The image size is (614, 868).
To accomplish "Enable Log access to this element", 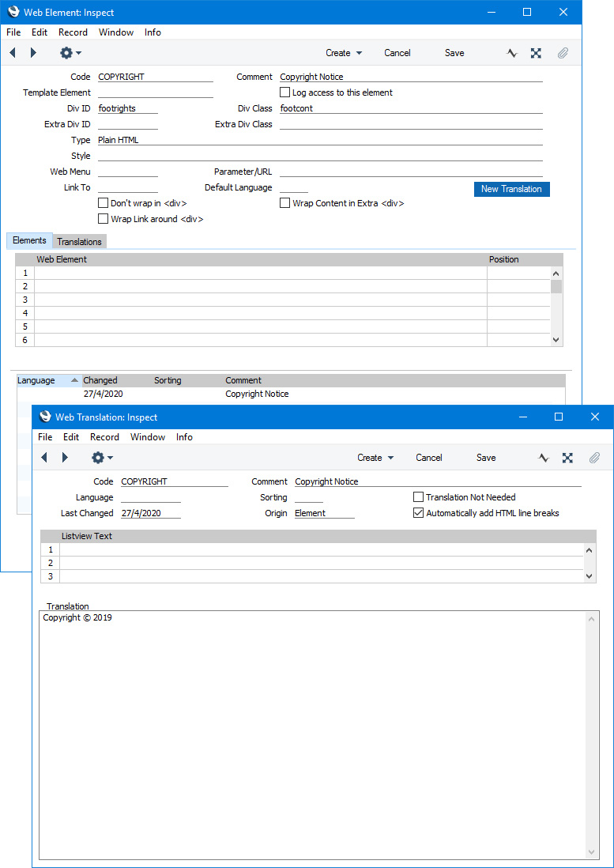I will pyautogui.click(x=284, y=92).
